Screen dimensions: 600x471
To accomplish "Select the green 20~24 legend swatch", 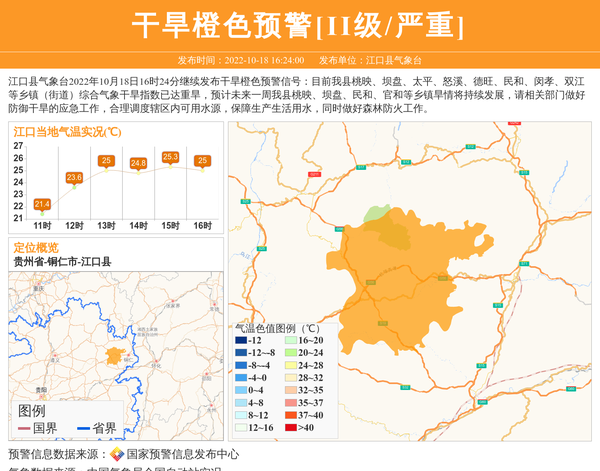I will tap(288, 353).
